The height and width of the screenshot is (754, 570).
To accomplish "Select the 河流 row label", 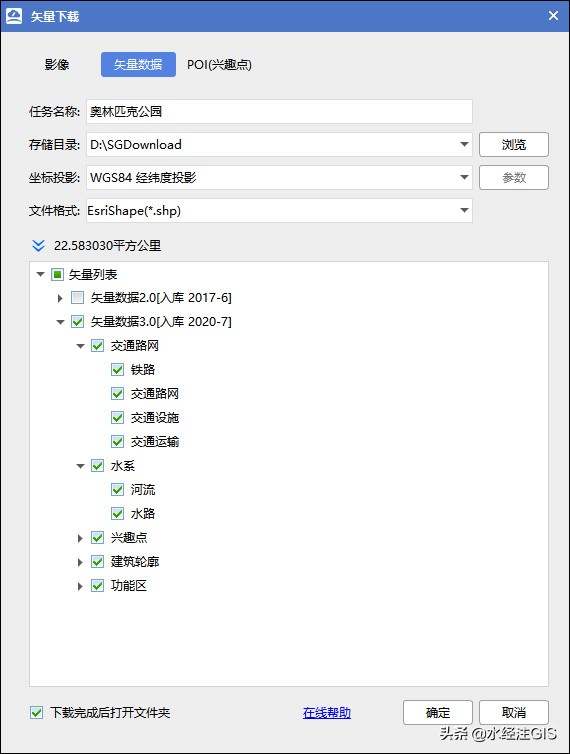I will (x=143, y=490).
